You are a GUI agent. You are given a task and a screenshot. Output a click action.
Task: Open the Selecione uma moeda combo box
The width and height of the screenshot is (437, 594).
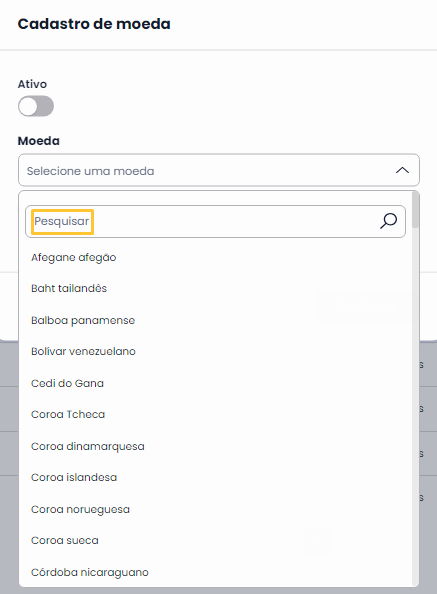219,170
